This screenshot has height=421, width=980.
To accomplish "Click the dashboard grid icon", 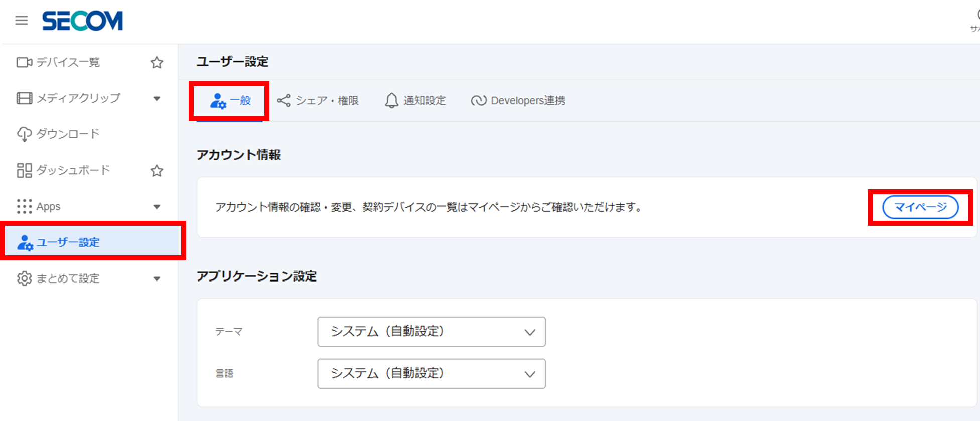I will point(24,171).
